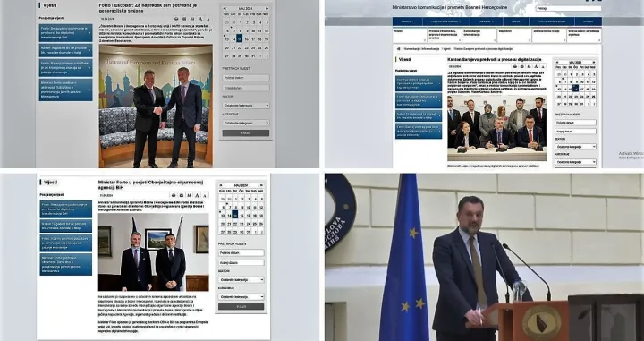Print the Kanton Sarajevo article
Image resolution: width=644 pixels, height=341 pixels.
[x=514, y=66]
